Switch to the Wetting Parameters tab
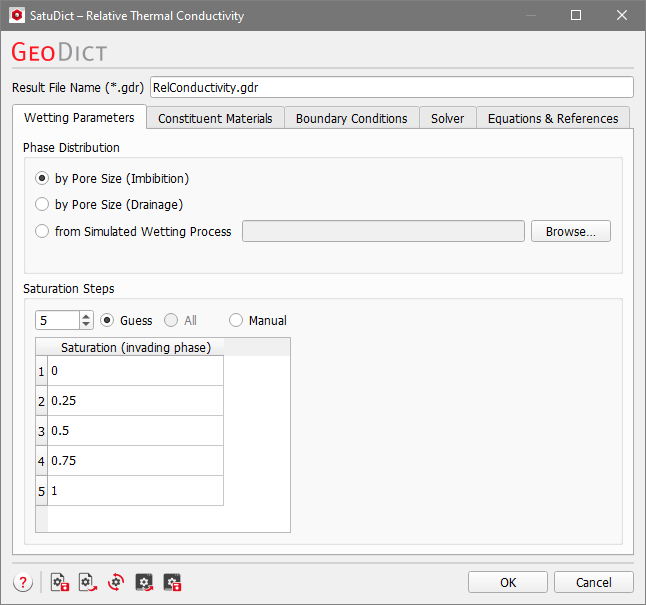The height and width of the screenshot is (605, 646). pyautogui.click(x=79, y=118)
